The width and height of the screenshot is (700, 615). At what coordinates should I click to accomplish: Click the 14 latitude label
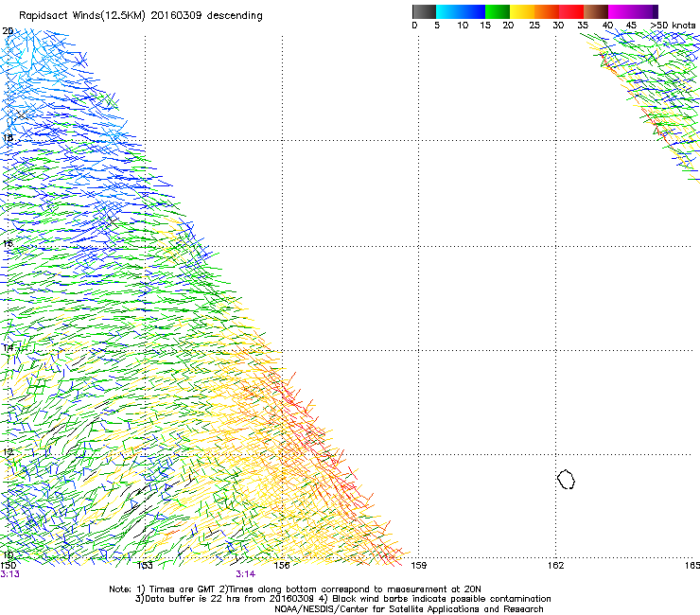pos(8,348)
